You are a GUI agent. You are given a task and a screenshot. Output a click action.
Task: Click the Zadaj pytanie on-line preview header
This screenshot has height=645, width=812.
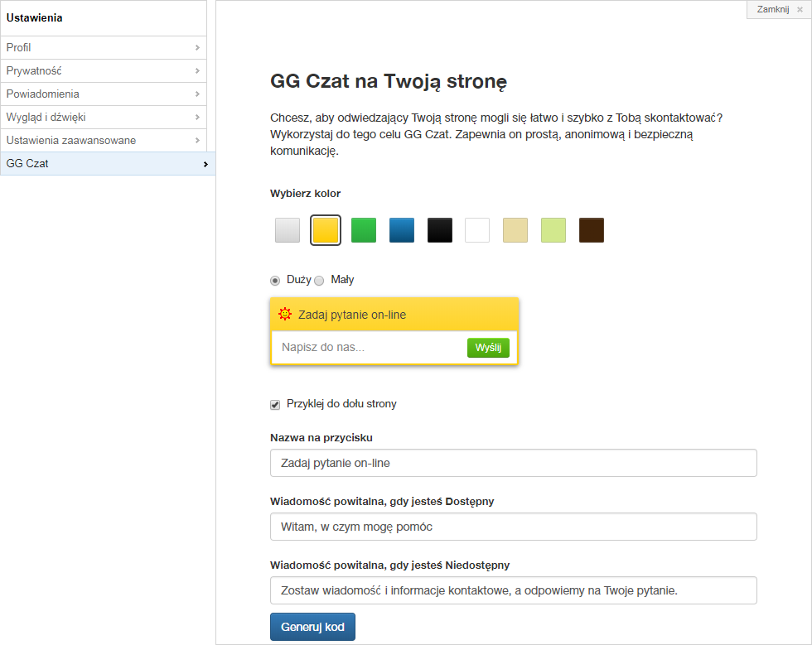pos(394,314)
